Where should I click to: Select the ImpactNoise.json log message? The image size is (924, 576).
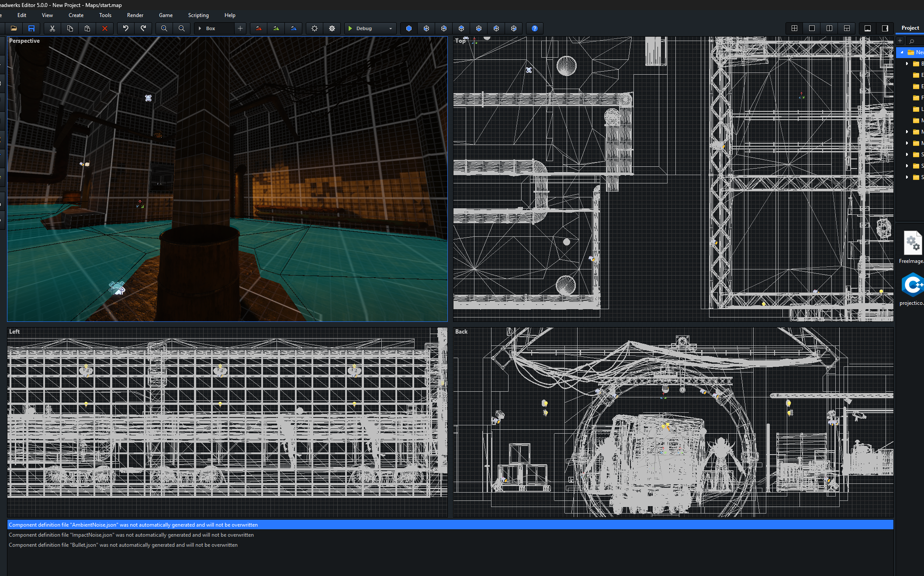pyautogui.click(x=131, y=535)
